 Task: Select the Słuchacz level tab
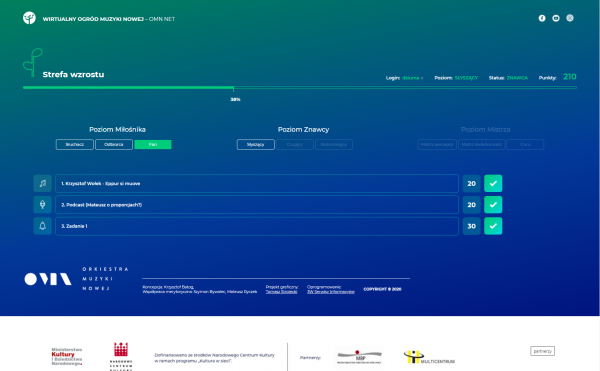pyautogui.click(x=75, y=145)
